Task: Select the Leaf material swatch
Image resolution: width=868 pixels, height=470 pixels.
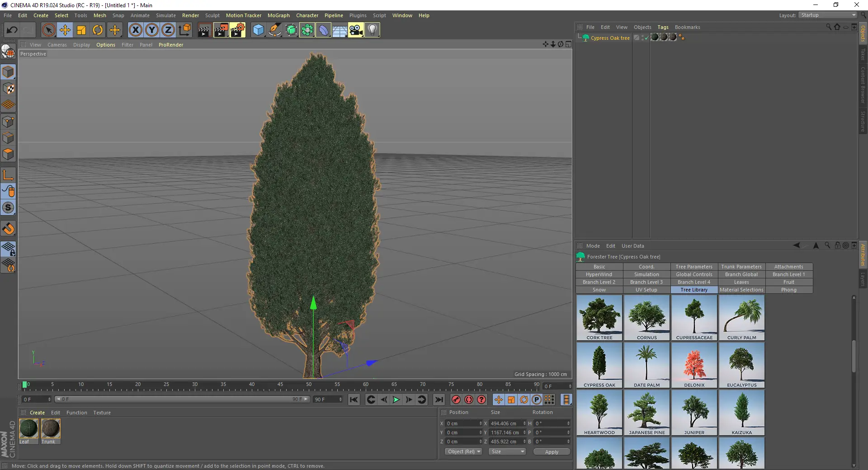Action: (x=28, y=428)
